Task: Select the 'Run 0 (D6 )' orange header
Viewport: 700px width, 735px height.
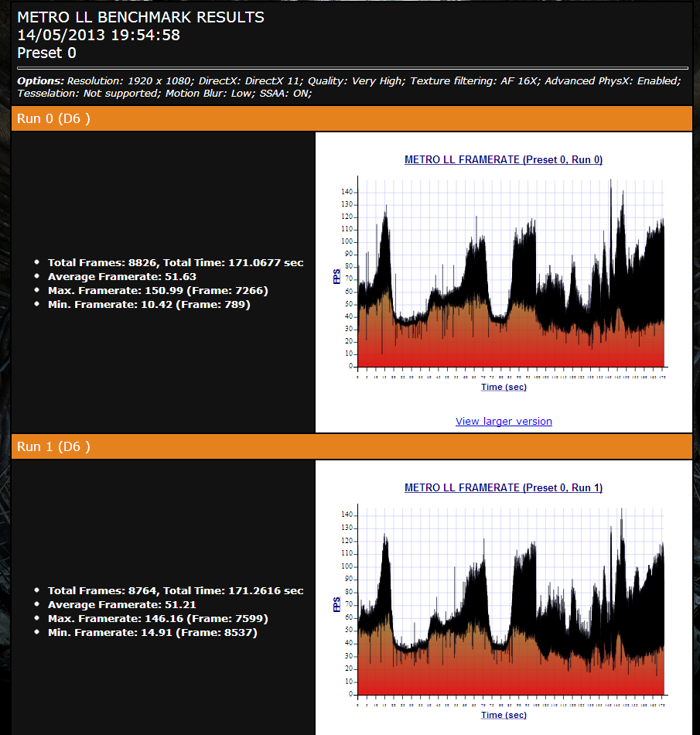Action: pyautogui.click(x=351, y=118)
